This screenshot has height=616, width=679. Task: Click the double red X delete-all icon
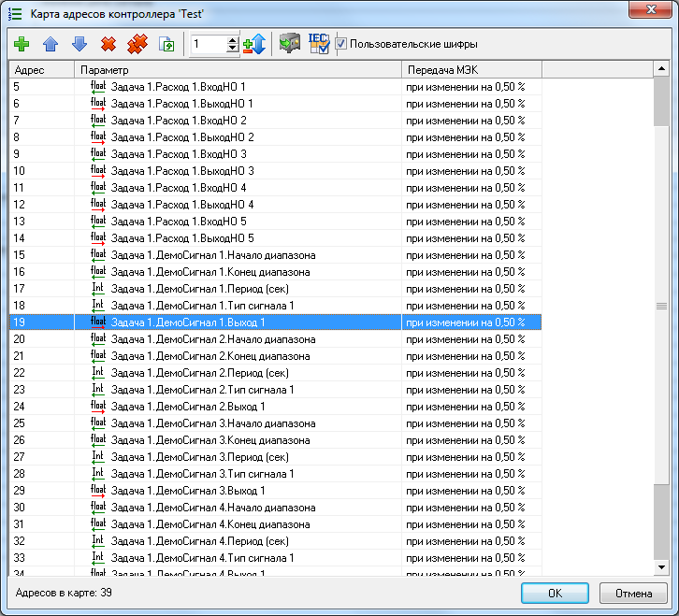click(137, 44)
